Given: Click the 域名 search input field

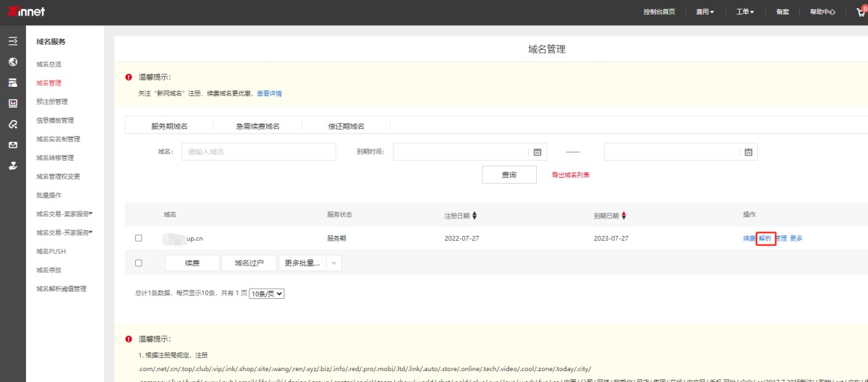Looking at the screenshot, I should pos(259,152).
